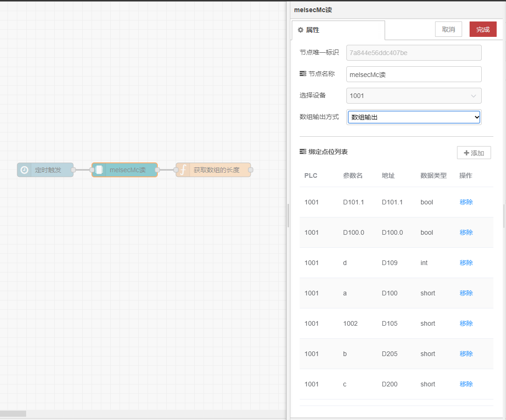Click the red 完成 done button

coord(483,29)
